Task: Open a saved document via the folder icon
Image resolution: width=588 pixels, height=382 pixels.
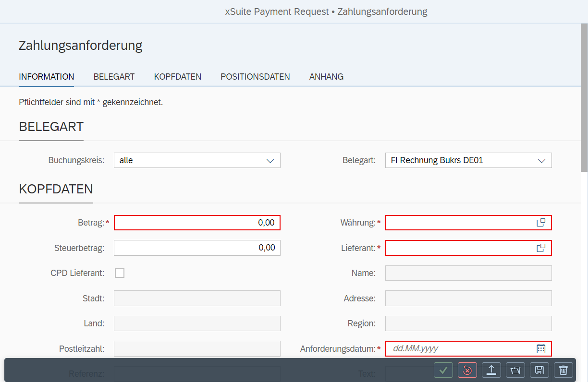Action: 515,370
